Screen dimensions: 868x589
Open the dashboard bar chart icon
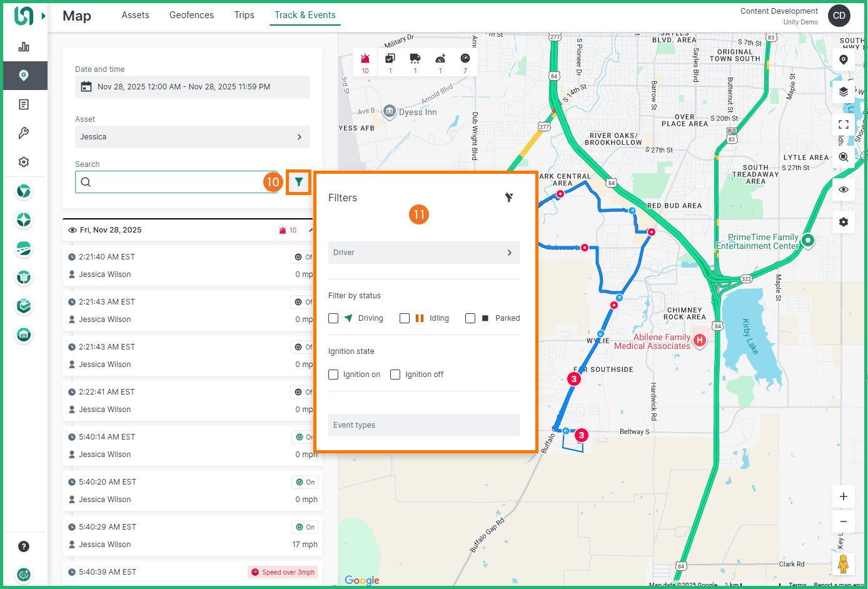click(24, 47)
